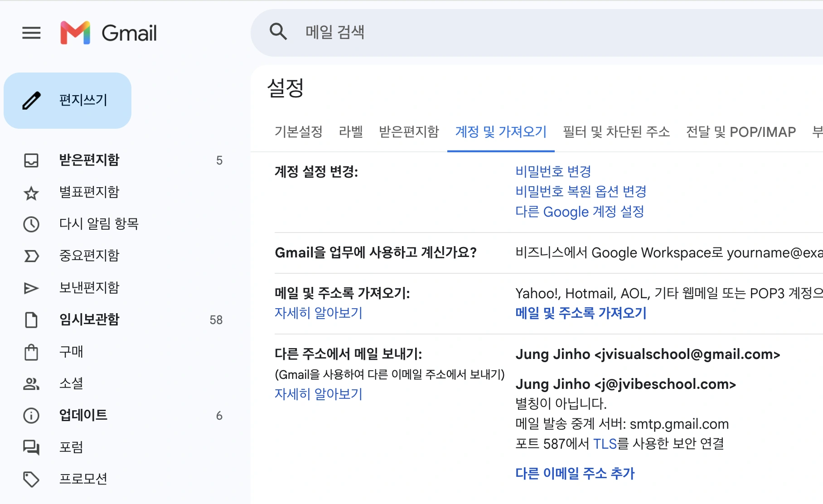
Task: Click the 업데이트 info circle icon
Action: coord(31,415)
